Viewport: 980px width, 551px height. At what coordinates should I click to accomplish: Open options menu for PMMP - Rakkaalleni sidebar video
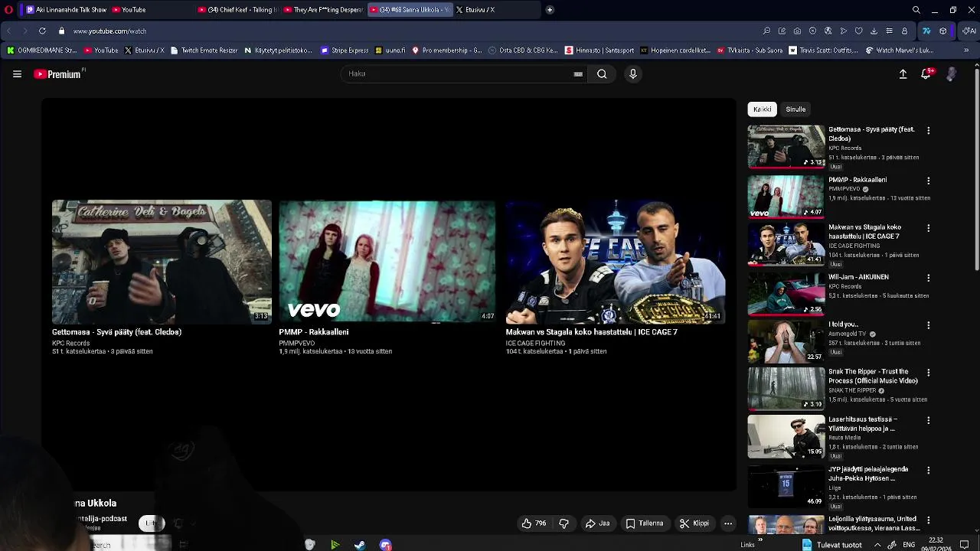click(x=928, y=181)
